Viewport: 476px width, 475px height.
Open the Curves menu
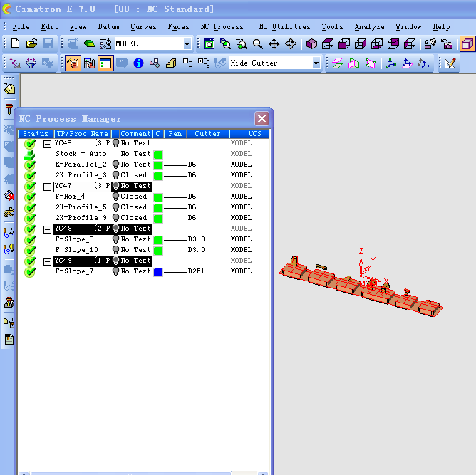pyautogui.click(x=143, y=26)
